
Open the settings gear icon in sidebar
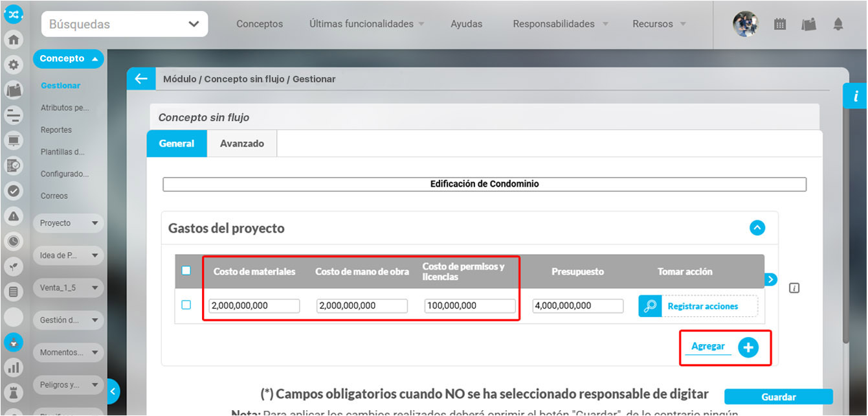coord(13,65)
